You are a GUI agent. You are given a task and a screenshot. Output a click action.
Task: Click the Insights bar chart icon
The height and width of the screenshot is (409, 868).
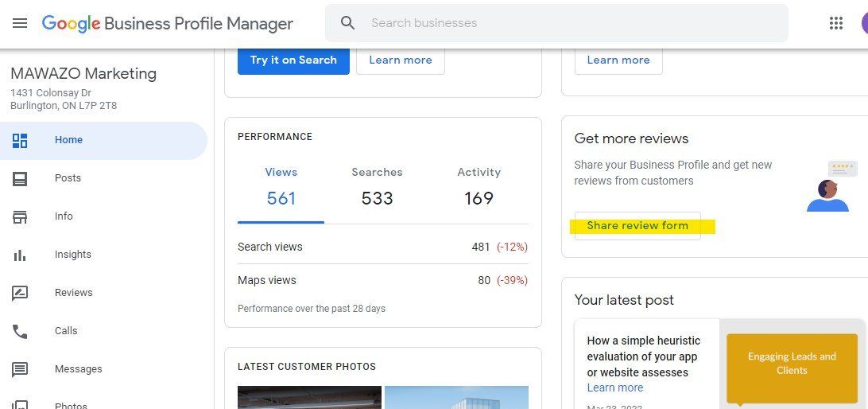point(20,255)
